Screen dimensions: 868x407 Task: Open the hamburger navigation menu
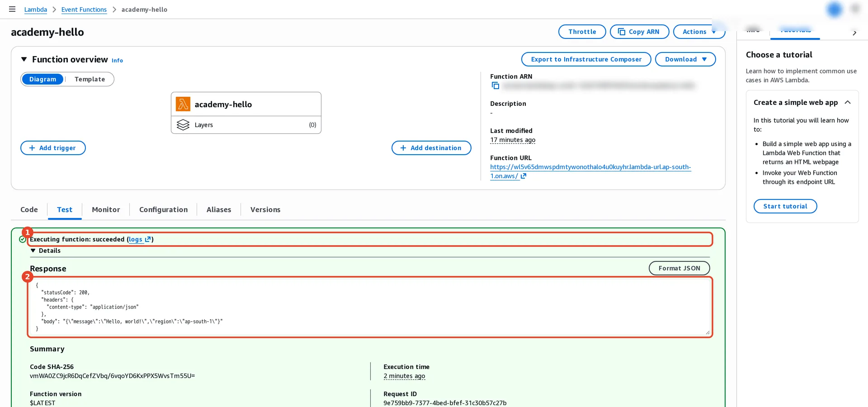pos(12,9)
